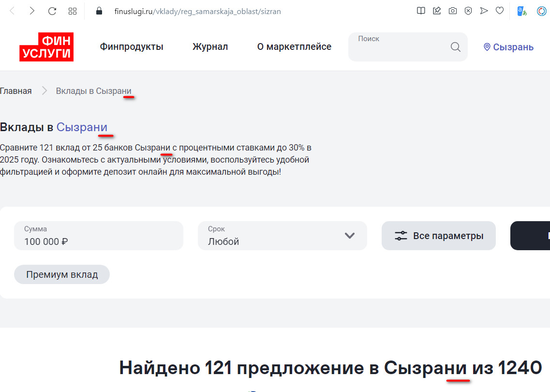Open the speed dial grid icon

pos(73,11)
